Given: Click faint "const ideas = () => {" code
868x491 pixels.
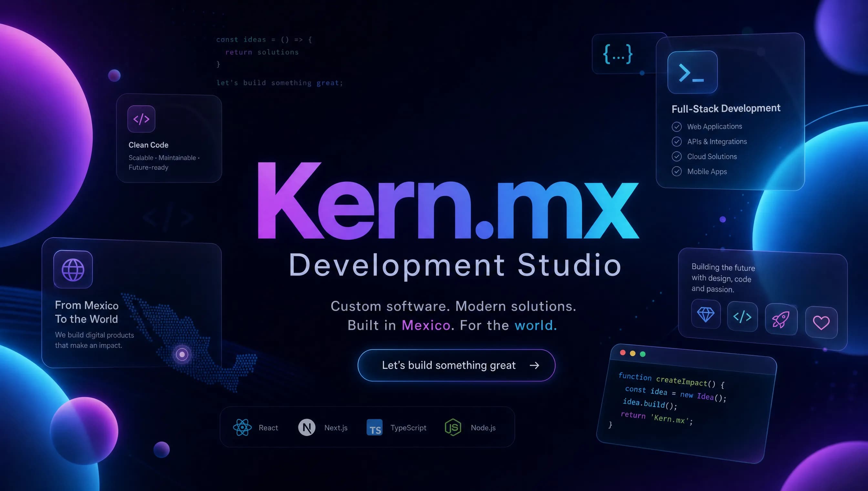Looking at the screenshot, I should click(x=264, y=39).
